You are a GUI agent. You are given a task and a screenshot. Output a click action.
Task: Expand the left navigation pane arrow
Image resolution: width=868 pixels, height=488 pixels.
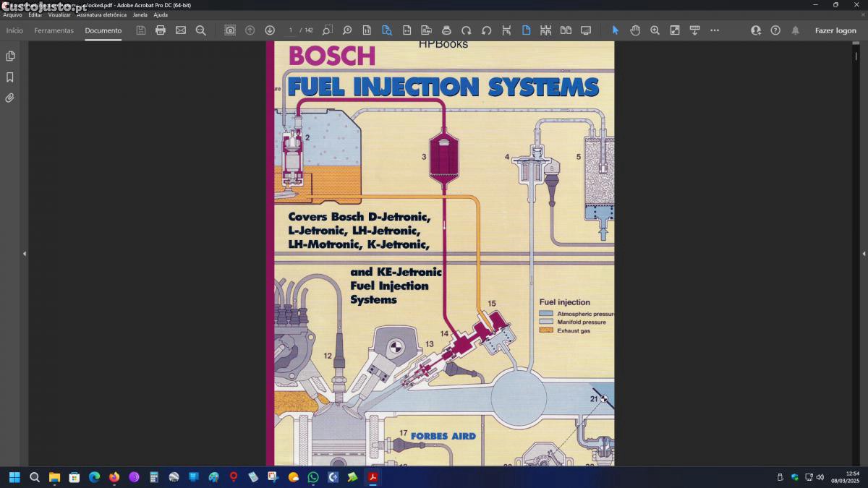[x=25, y=254]
